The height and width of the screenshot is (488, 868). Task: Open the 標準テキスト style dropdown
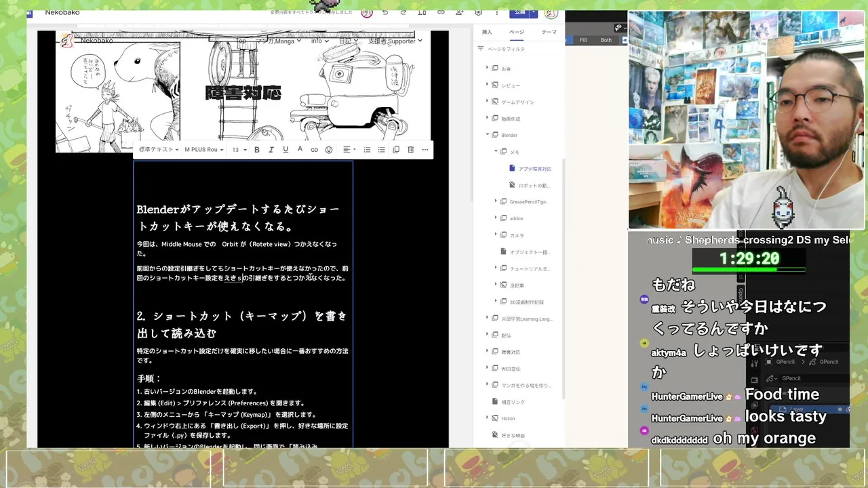(159, 150)
